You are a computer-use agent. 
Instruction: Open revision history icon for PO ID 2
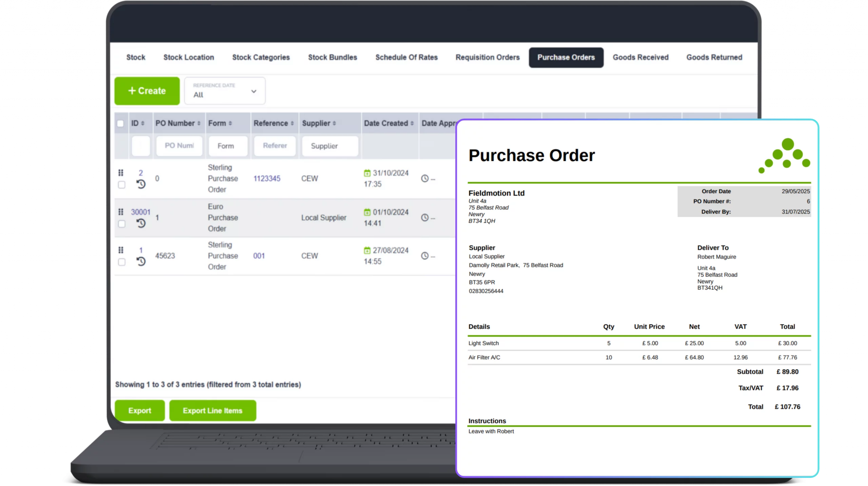tap(141, 184)
